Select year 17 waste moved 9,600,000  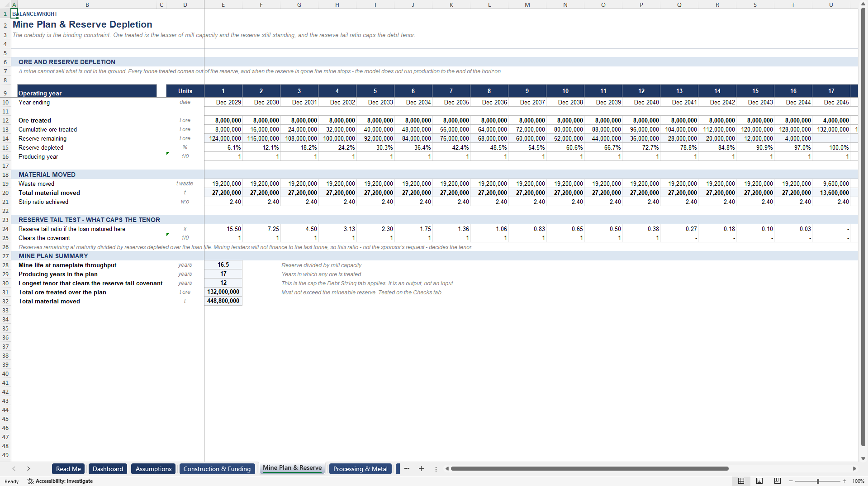tap(831, 184)
